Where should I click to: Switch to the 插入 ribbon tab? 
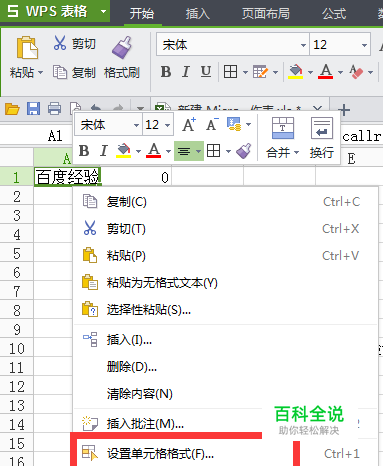coord(198,13)
